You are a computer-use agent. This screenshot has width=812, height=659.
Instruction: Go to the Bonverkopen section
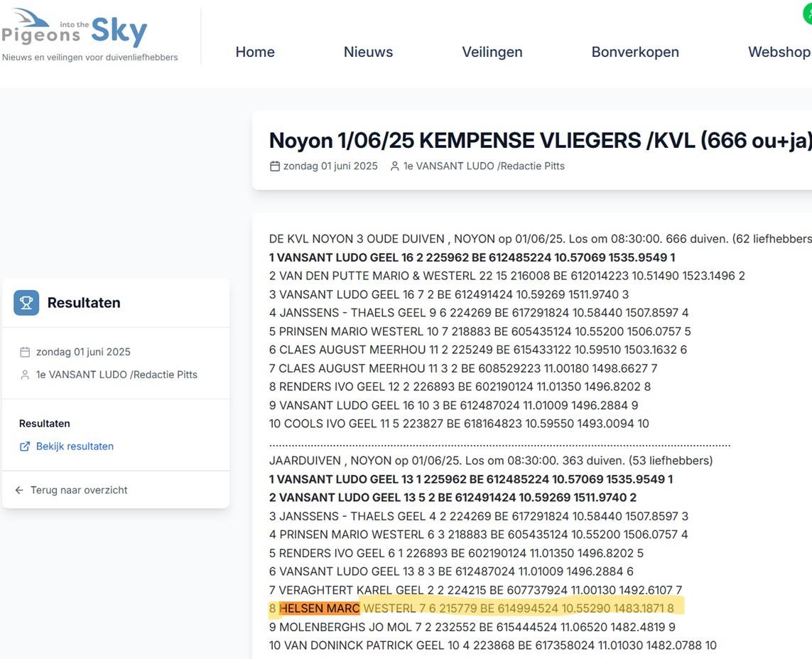click(x=635, y=50)
